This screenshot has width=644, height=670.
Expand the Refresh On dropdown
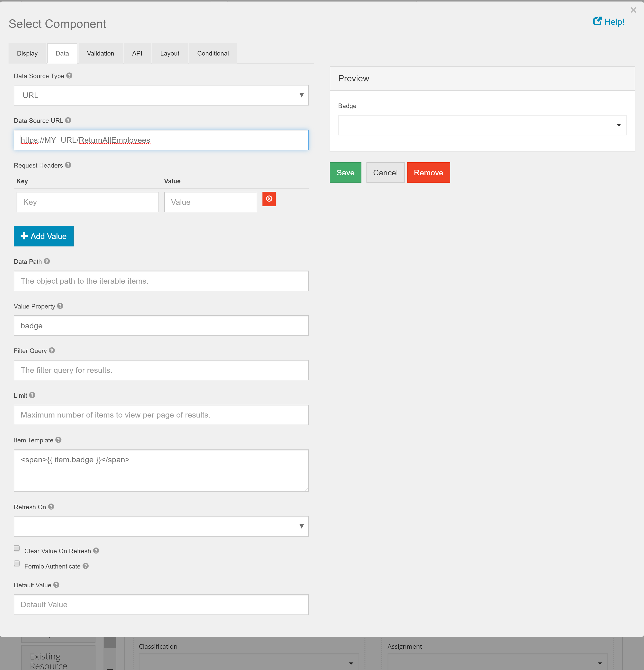[161, 527]
